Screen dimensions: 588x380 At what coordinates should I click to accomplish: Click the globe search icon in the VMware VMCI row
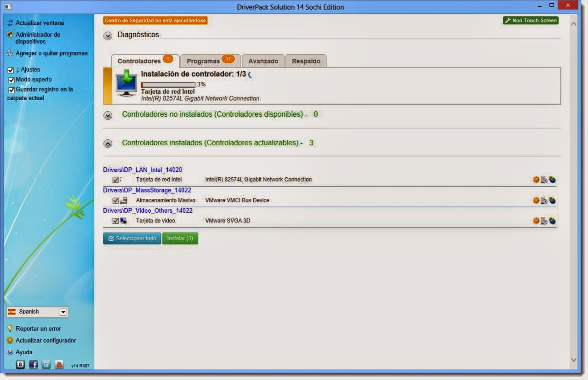tap(552, 200)
